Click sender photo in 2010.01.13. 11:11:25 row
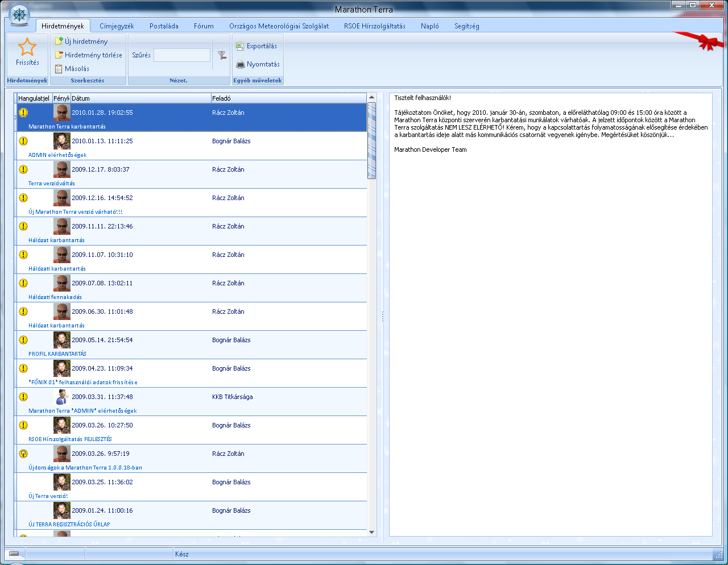This screenshot has height=565, width=728. pos(62,141)
